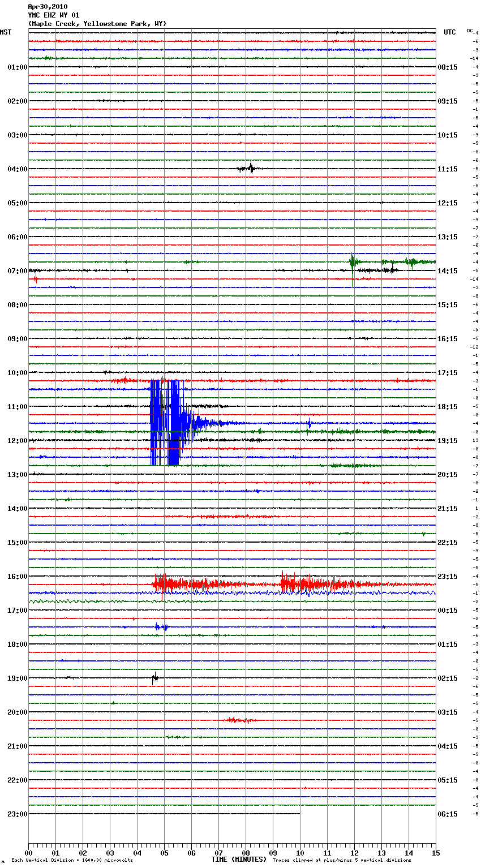Click the DC column header

click(470, 31)
